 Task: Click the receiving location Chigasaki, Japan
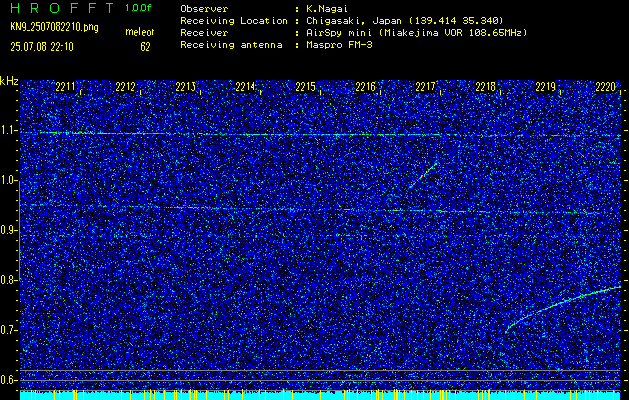tap(353, 20)
